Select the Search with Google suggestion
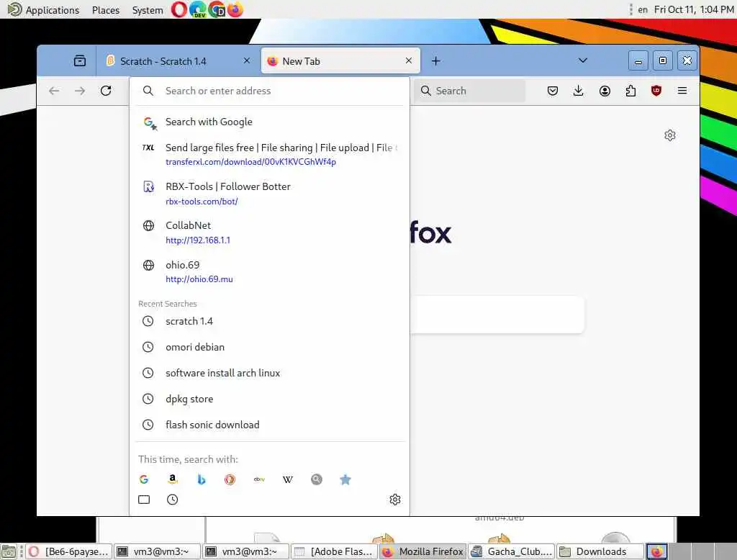The image size is (737, 560). coord(269,122)
